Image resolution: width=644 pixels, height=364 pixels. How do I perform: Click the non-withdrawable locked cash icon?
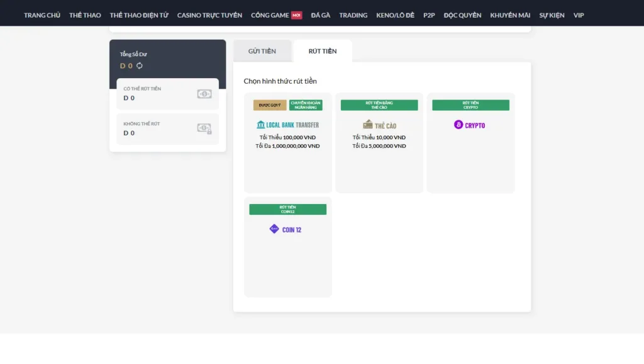[x=204, y=128]
